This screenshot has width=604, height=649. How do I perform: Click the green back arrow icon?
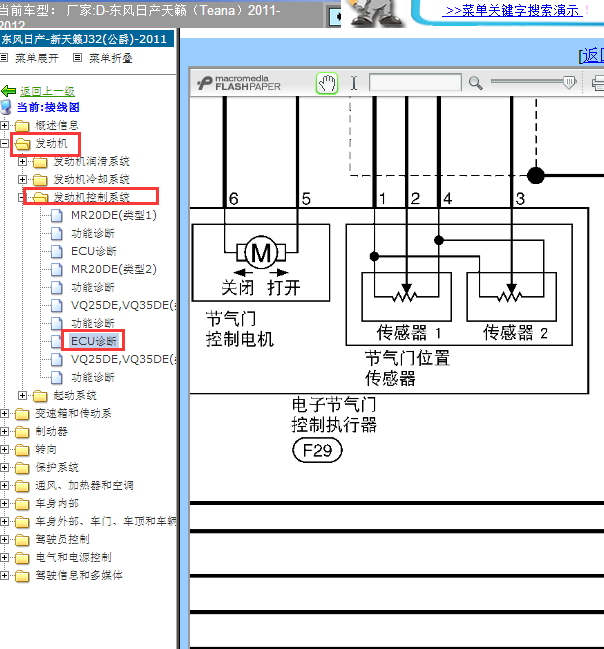coord(9,91)
